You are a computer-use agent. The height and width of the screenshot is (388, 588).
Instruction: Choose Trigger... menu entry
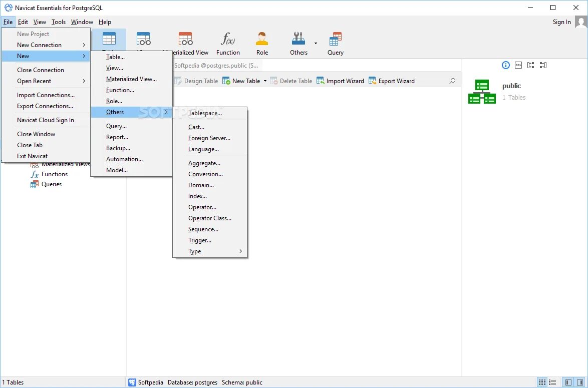coord(210,240)
